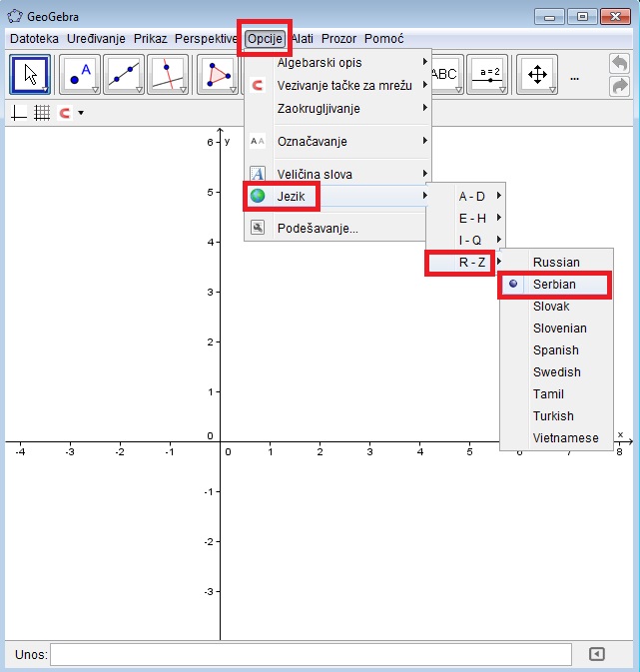Open the Jezik language submenu
Image resolution: width=640 pixels, height=672 pixels.
tap(337, 196)
